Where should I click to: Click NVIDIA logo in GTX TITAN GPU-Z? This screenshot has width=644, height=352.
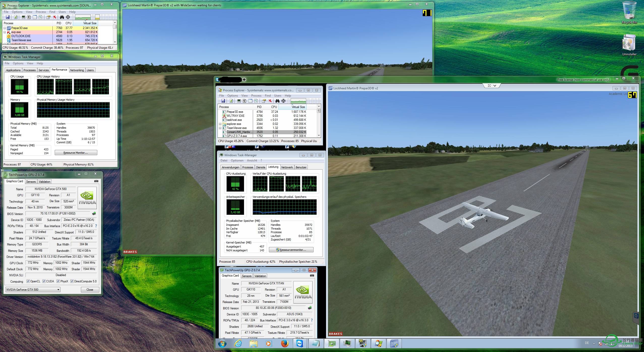303,292
